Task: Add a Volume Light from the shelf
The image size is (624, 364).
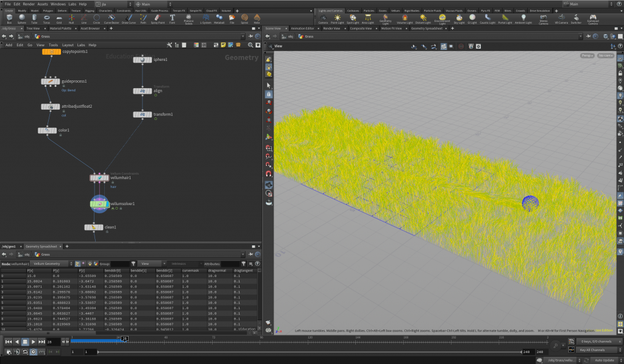Action: coord(405,19)
